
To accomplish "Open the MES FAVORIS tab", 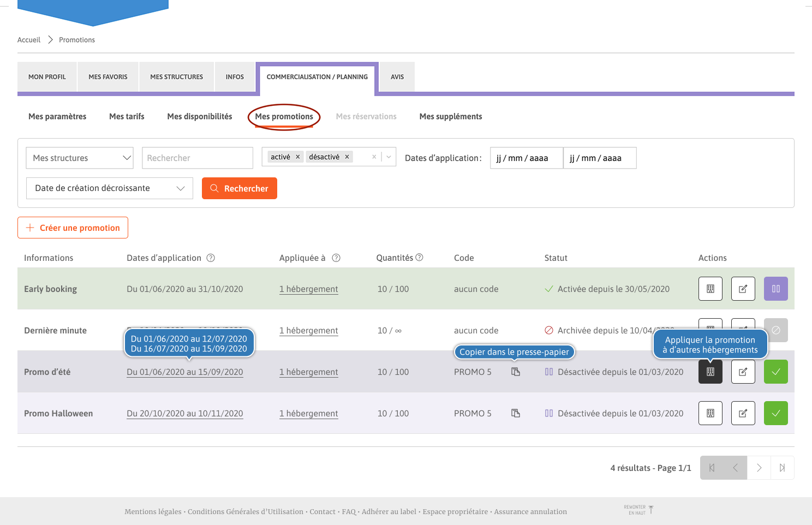I will [x=108, y=77].
